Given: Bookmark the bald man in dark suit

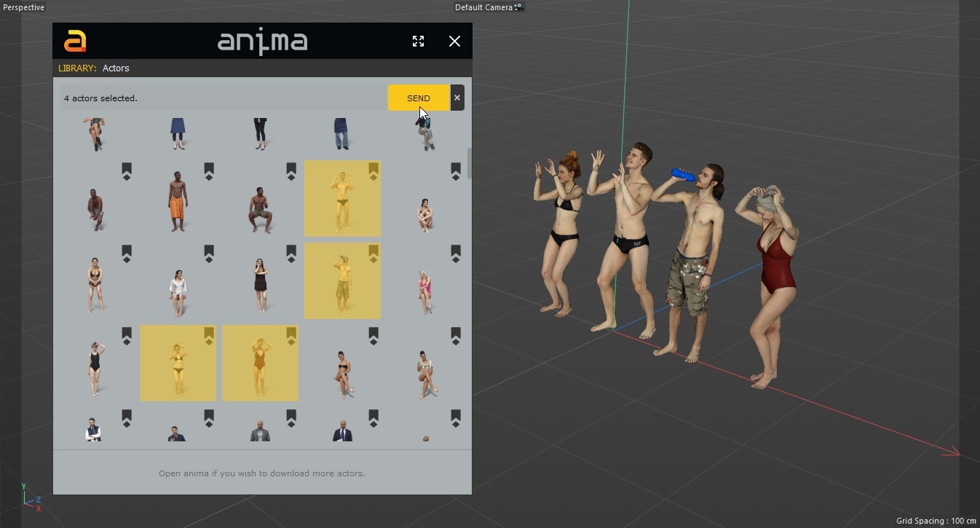Looking at the screenshot, I should 373,418.
